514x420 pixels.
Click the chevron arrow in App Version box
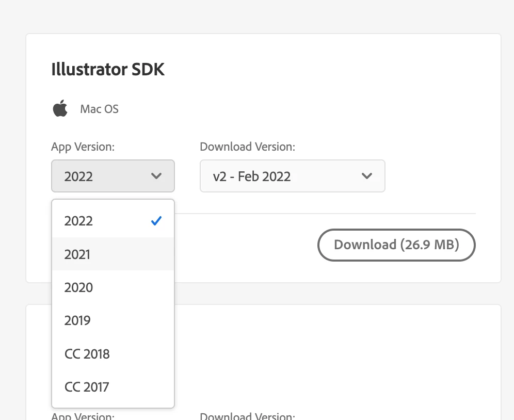(x=156, y=176)
